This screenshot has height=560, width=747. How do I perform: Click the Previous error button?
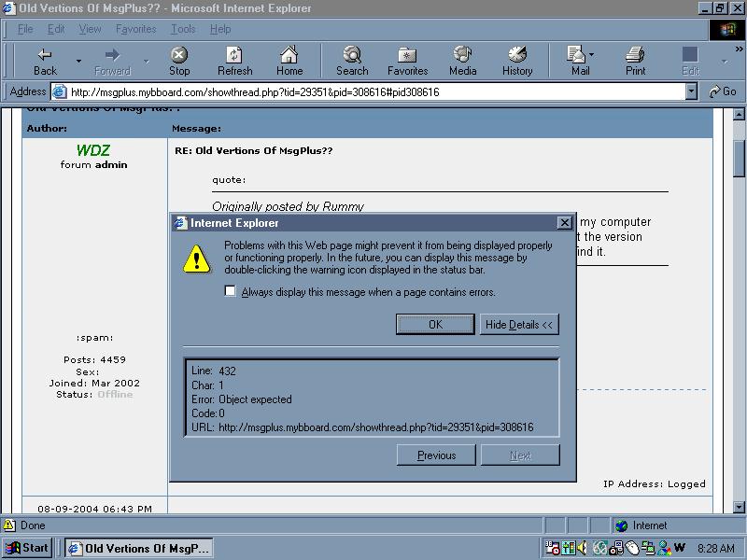pos(436,455)
